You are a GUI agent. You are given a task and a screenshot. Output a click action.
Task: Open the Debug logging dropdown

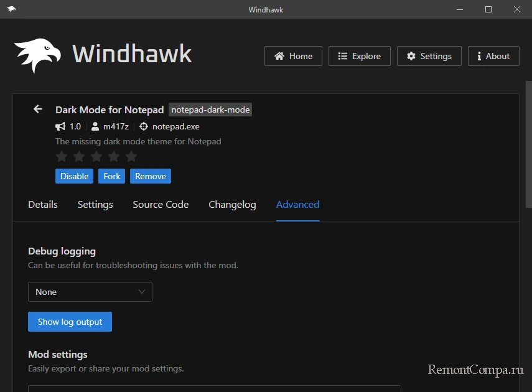(90, 292)
